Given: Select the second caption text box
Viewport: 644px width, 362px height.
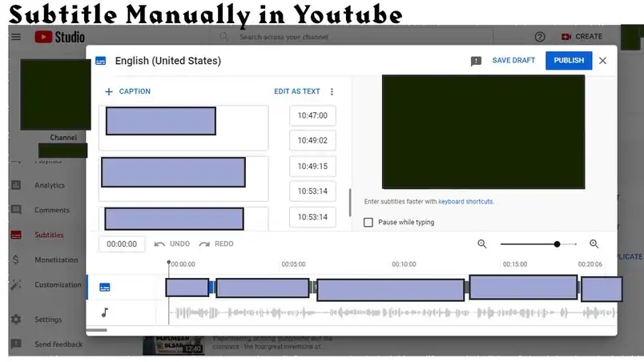Looking at the screenshot, I should pos(183,179).
